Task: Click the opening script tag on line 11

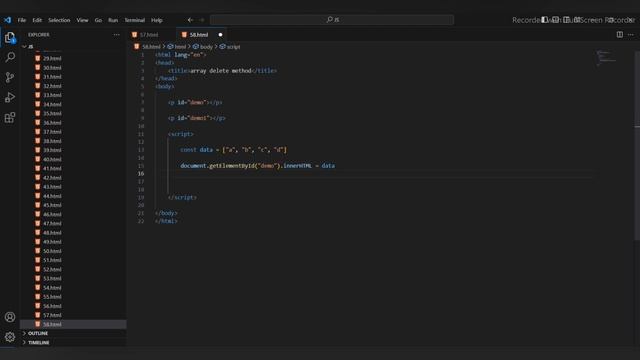Action: point(181,134)
